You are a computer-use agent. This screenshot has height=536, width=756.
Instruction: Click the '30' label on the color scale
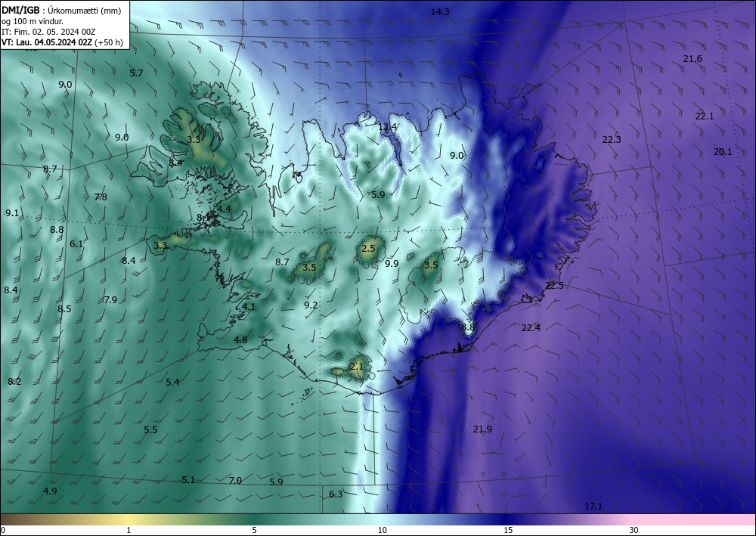tap(634, 531)
